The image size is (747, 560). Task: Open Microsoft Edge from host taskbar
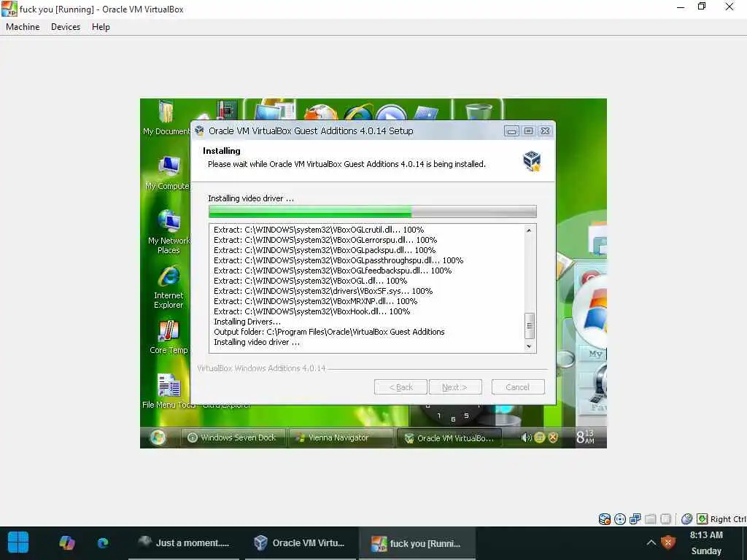click(x=103, y=542)
